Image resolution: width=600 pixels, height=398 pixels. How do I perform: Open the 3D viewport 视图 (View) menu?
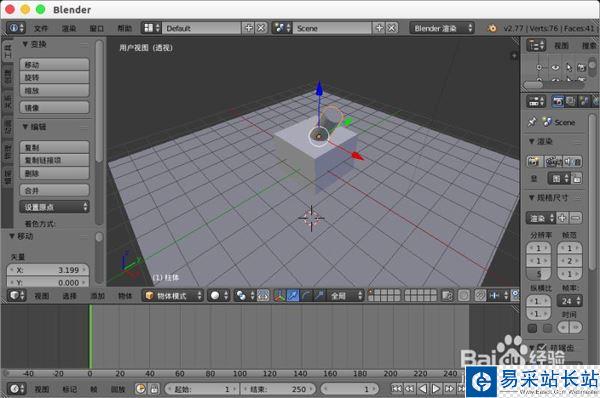pos(42,296)
